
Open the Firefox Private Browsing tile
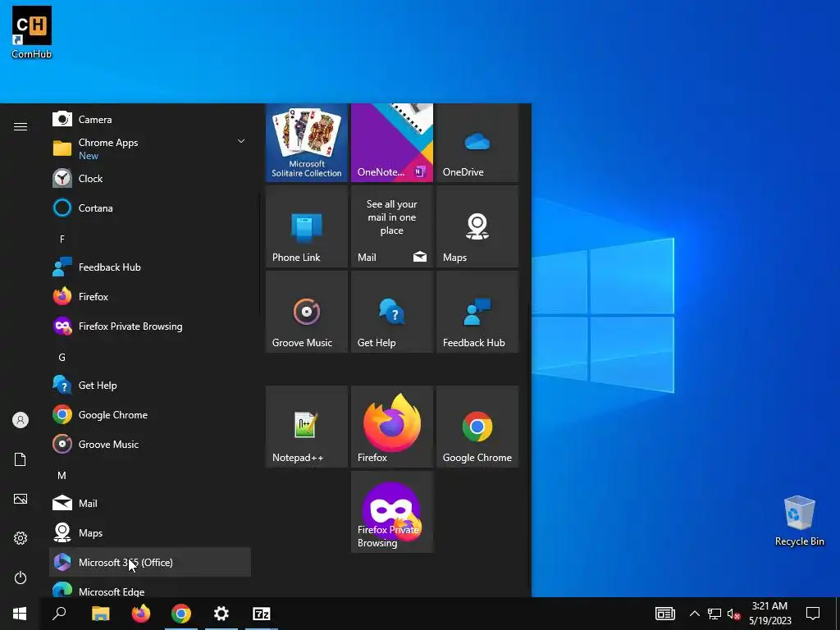391,512
